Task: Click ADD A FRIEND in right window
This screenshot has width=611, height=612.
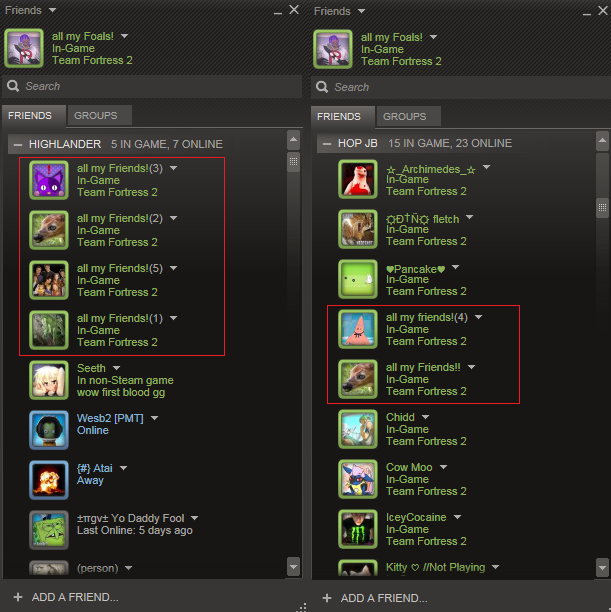Action: point(384,598)
